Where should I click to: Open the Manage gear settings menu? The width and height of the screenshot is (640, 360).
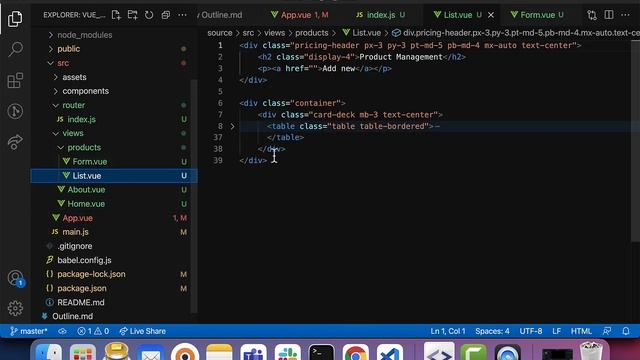tap(15, 308)
